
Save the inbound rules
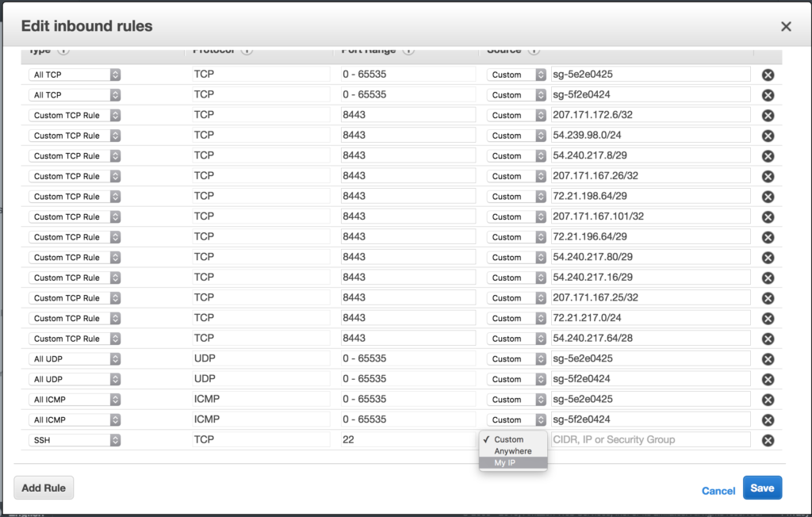[762, 488]
